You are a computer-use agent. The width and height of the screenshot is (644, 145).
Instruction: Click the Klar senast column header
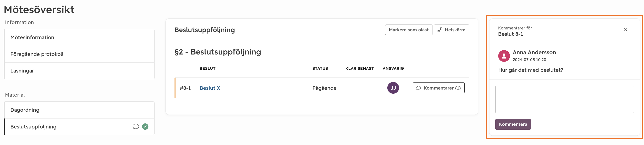(359, 68)
